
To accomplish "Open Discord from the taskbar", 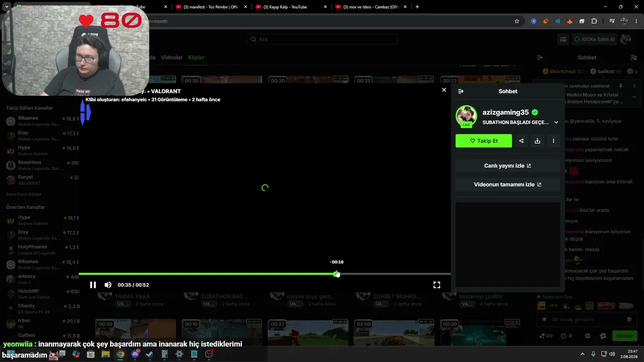I will coord(135,354).
